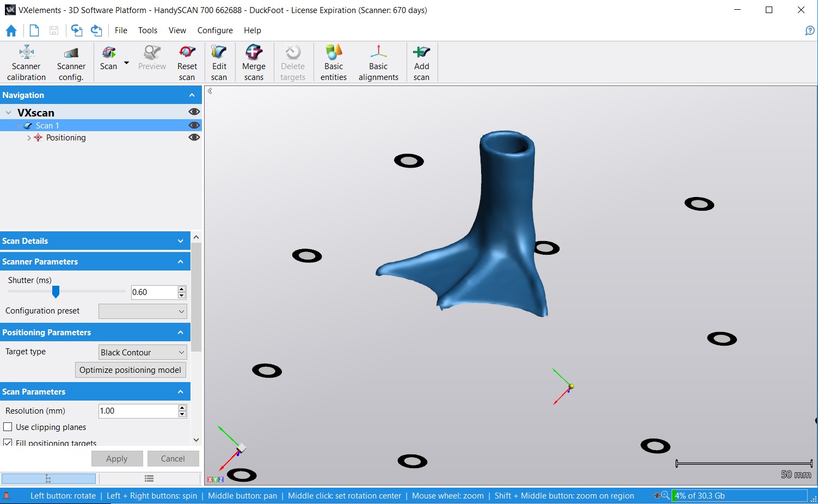
Task: Click the zoom search icon in status bar
Action: (665, 496)
